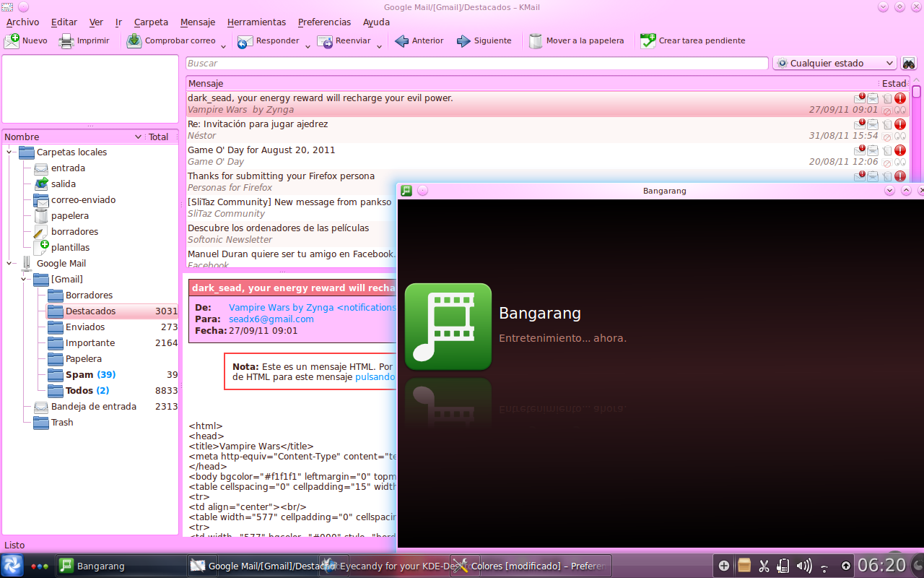Viewport: 924px width, 578px height.
Task: Click the Buscar search field
Action: tap(477, 64)
